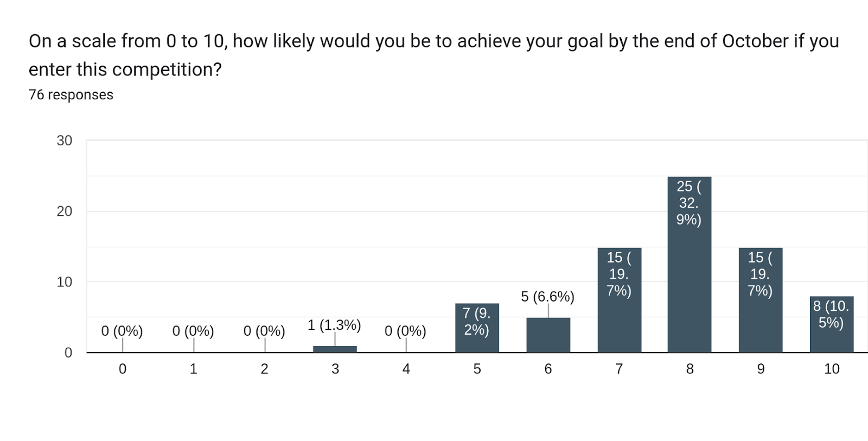Click the y-axis label 30
868x441 pixels.
(65, 141)
